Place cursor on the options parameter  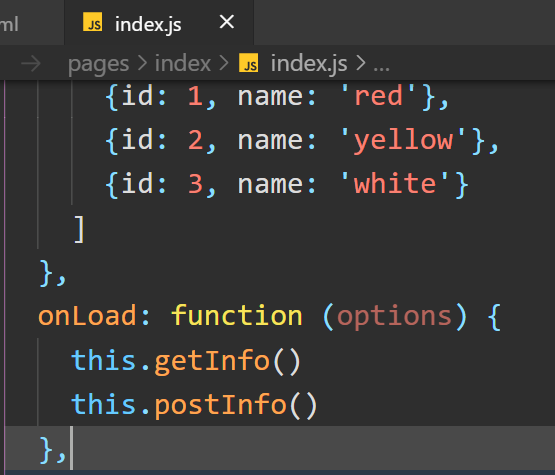[x=394, y=317]
